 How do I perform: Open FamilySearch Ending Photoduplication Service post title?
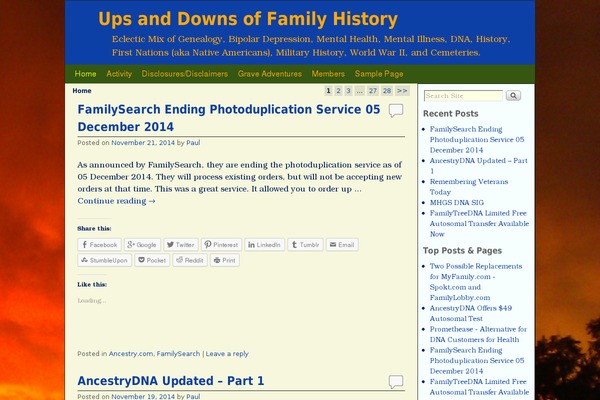[x=229, y=118]
